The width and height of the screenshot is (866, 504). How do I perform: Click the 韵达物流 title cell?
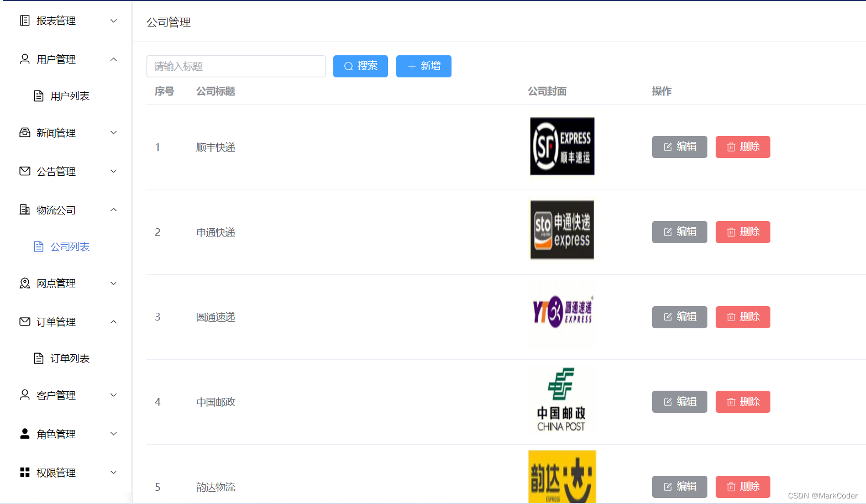216,487
